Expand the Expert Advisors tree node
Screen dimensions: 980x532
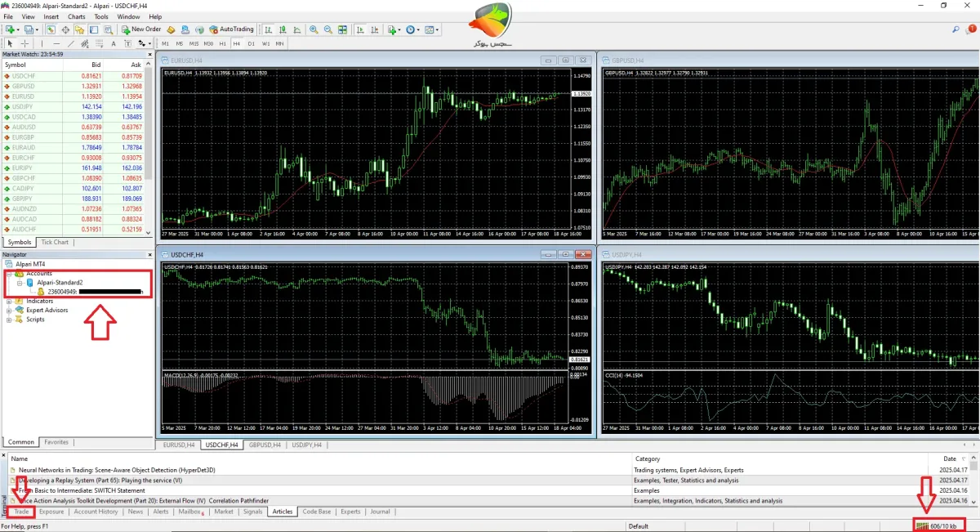click(9, 311)
